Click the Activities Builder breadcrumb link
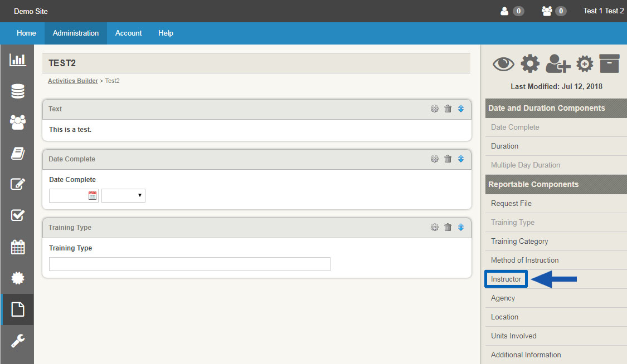This screenshot has width=627, height=364. [73, 81]
